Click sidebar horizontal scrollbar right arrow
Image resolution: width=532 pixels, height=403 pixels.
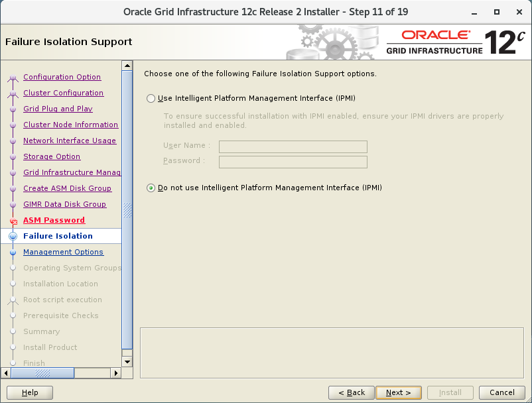coord(116,373)
